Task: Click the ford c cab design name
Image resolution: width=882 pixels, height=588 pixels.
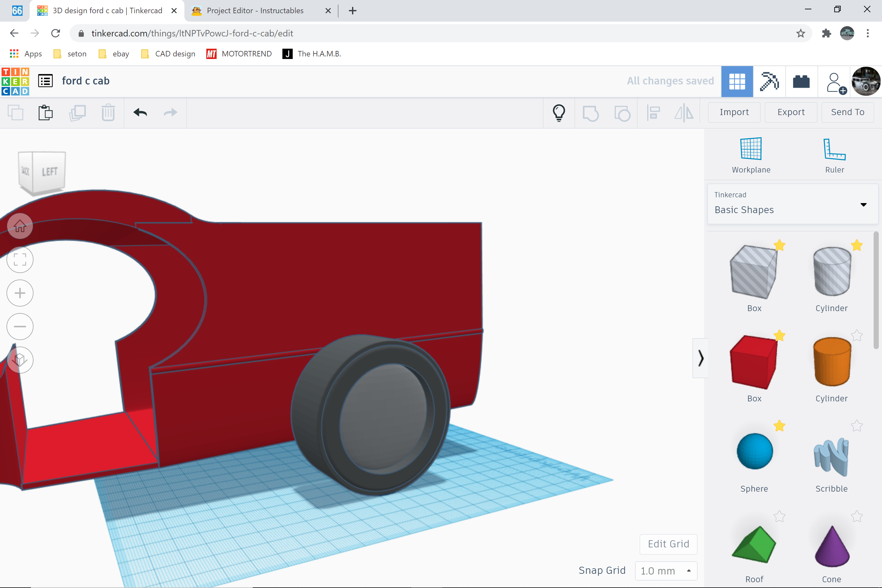Action: (x=85, y=81)
